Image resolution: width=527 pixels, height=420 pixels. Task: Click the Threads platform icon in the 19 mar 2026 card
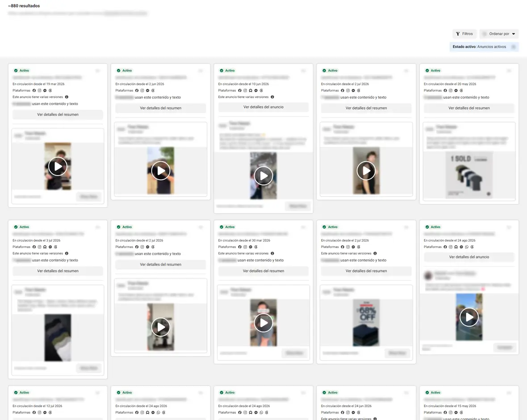(x=50, y=90)
